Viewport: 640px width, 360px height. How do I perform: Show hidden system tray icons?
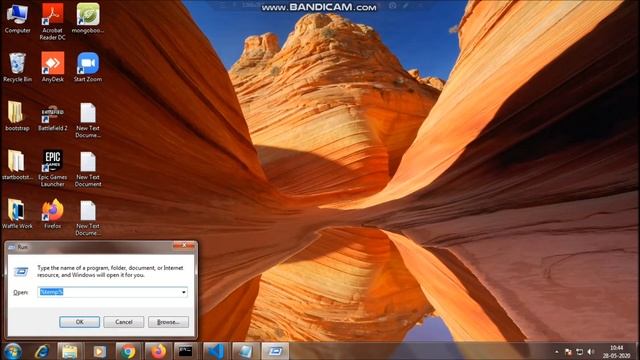(556, 352)
